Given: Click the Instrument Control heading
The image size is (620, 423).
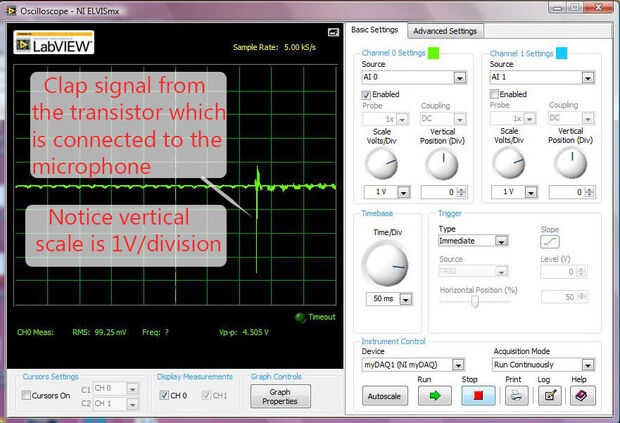Looking at the screenshot, I should pyautogui.click(x=393, y=341).
